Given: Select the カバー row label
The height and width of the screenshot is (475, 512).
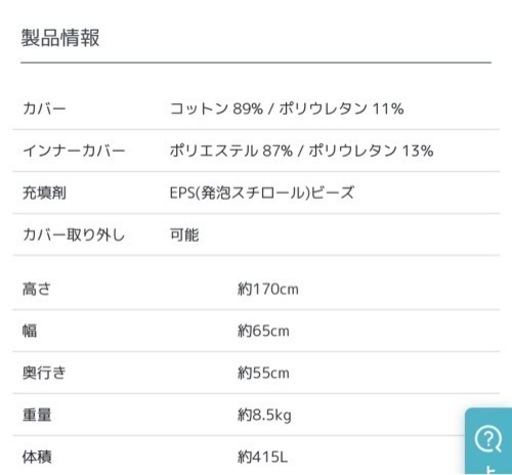Looking at the screenshot, I should (x=44, y=109).
